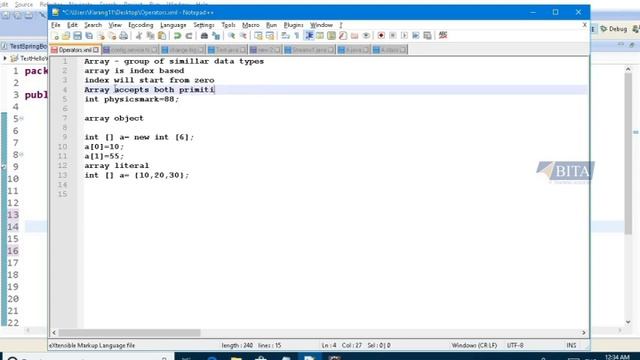Image resolution: width=640 pixels, height=360 pixels.
Task: Toggle synchronized vertical scrolling icon
Action: [258, 36]
